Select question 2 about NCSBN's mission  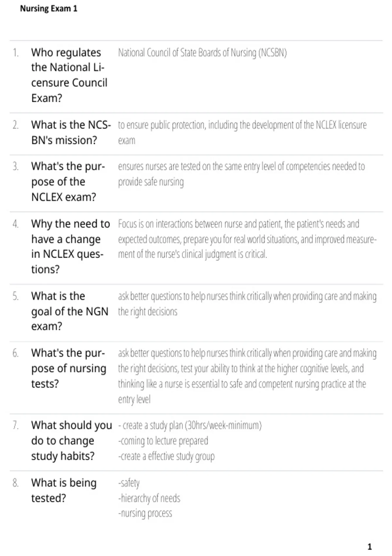71,132
